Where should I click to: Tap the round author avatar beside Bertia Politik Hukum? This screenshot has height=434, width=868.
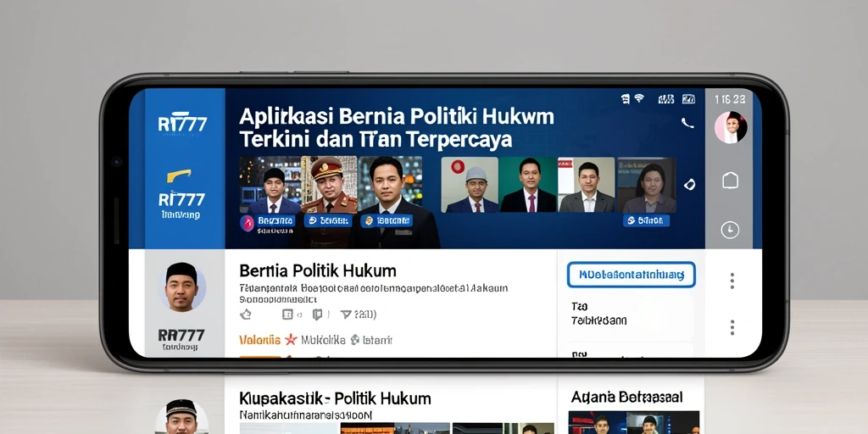point(181,287)
